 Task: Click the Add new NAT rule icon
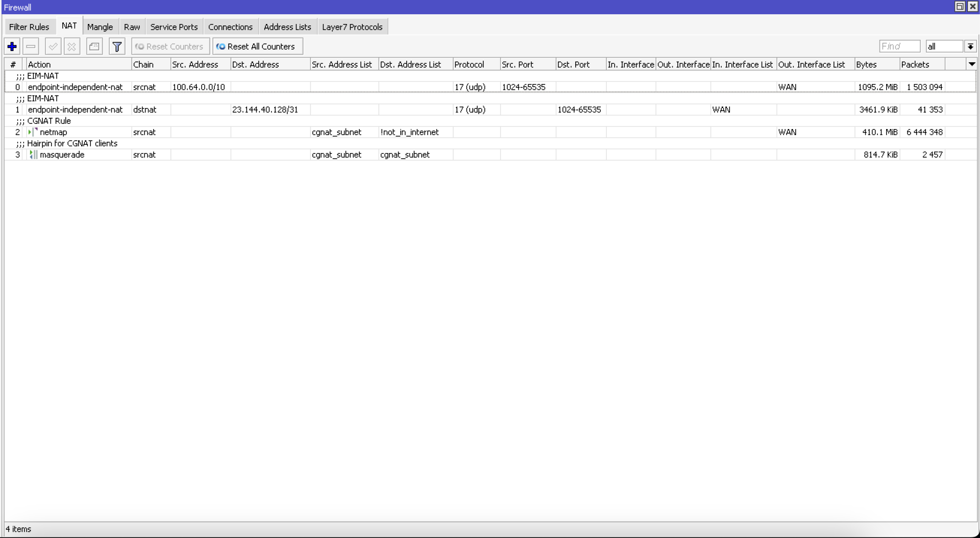pyautogui.click(x=11, y=46)
